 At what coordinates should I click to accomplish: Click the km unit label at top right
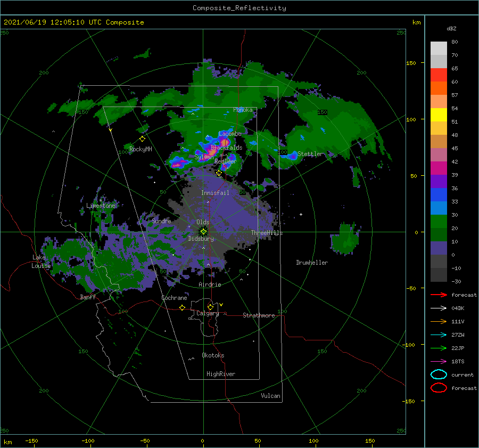coord(416,22)
